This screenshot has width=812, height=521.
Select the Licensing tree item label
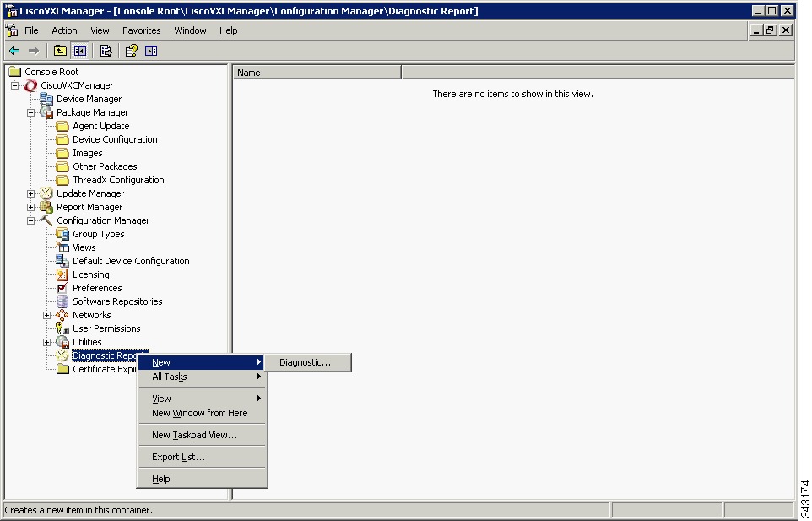pos(91,274)
